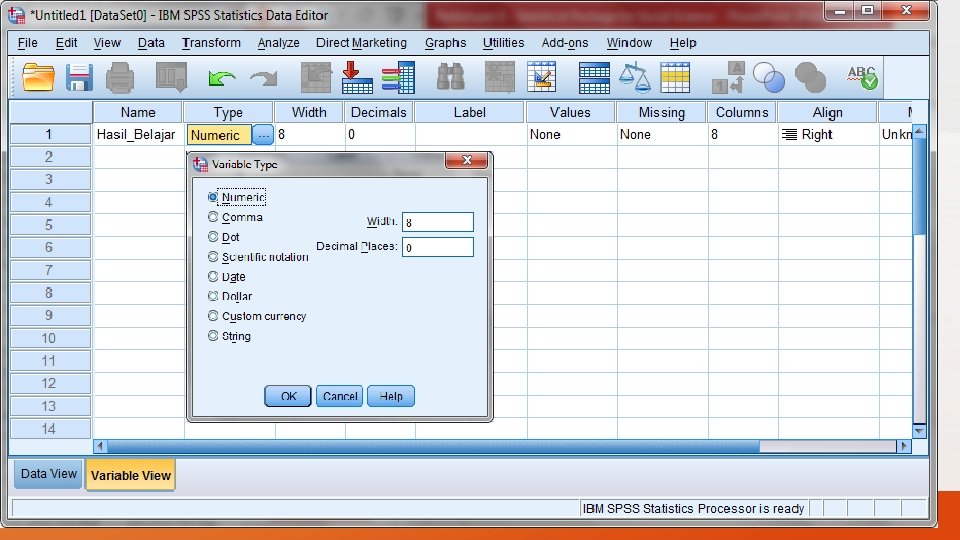Open the Utilities menu
This screenshot has width=960, height=540.
pyautogui.click(x=503, y=43)
